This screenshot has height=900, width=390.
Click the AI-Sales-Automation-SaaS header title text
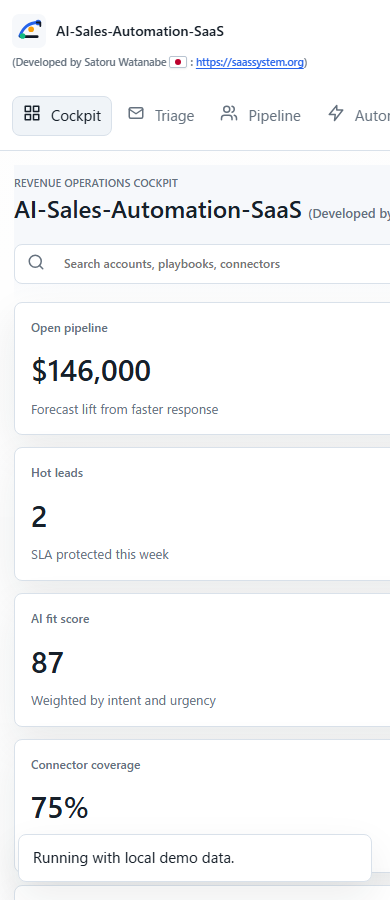click(x=140, y=32)
